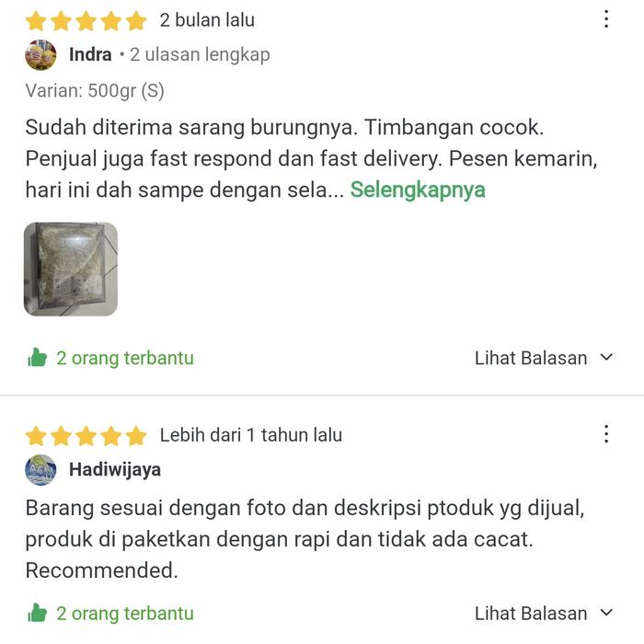Expand Lihat Balasan chevron under Indra's review
Viewport: 644px width, 644px height.
pyautogui.click(x=606, y=357)
